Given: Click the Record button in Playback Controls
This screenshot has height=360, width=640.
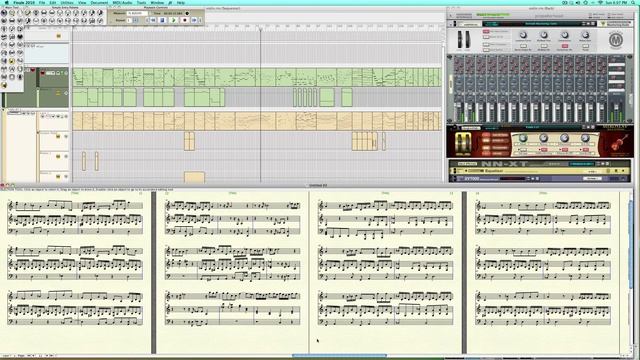Looking at the screenshot, I should [x=185, y=20].
